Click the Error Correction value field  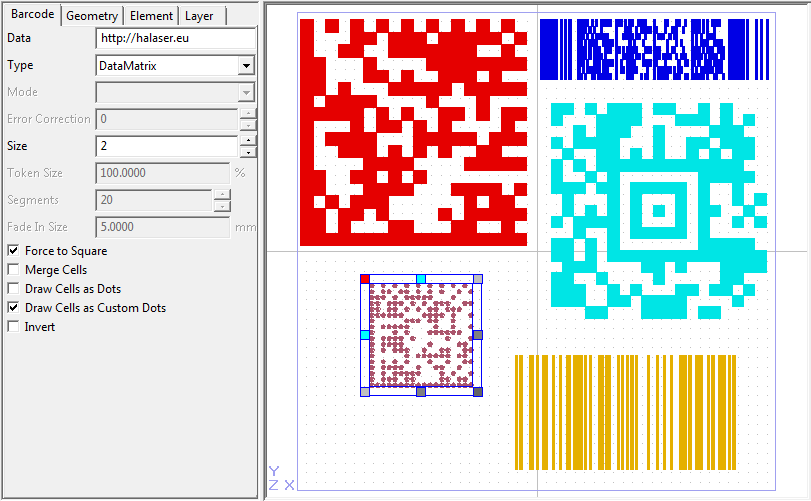pos(167,119)
